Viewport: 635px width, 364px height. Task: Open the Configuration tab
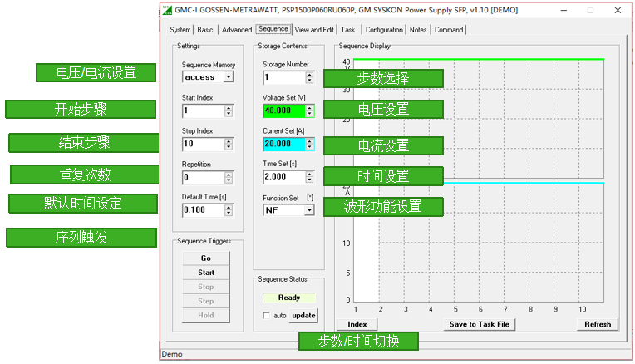click(384, 29)
